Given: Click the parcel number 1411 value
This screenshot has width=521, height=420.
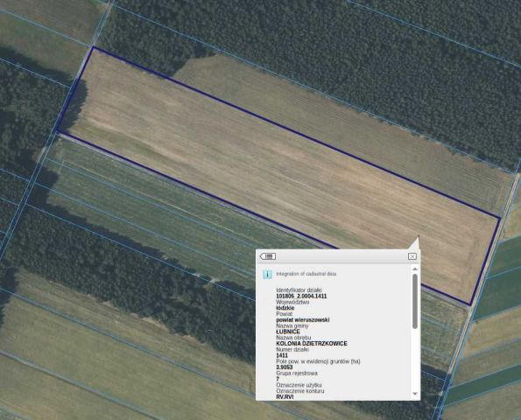Looking at the screenshot, I should [x=282, y=355].
